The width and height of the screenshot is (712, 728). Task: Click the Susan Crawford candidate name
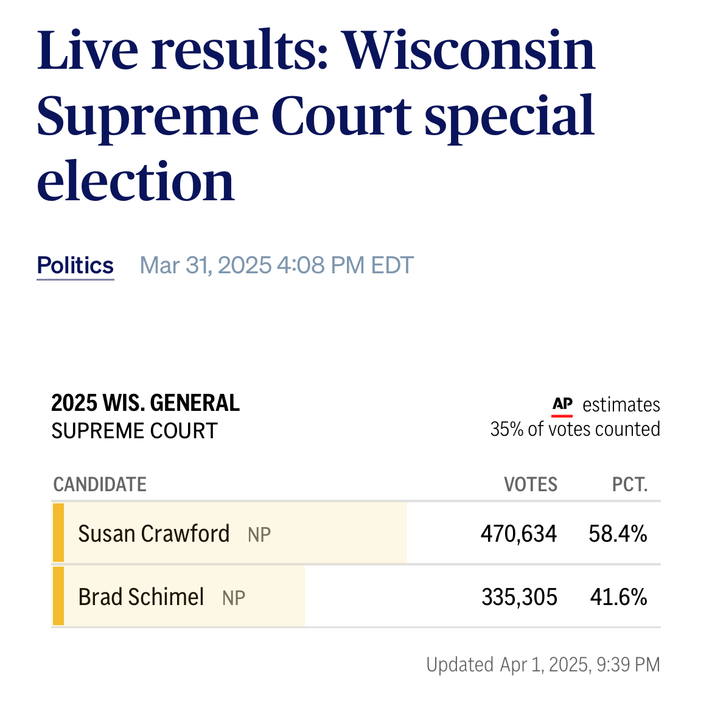tap(154, 534)
